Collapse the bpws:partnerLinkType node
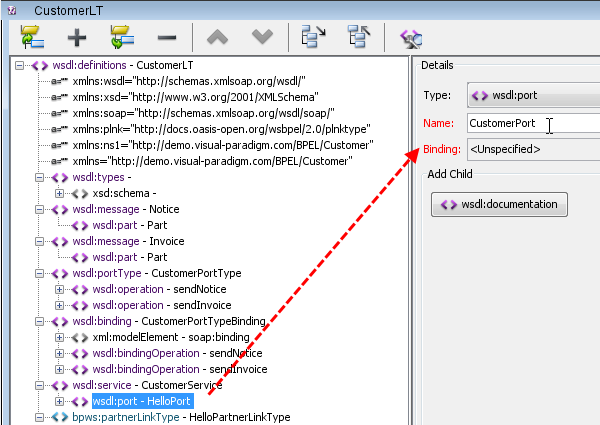 coord(39,417)
